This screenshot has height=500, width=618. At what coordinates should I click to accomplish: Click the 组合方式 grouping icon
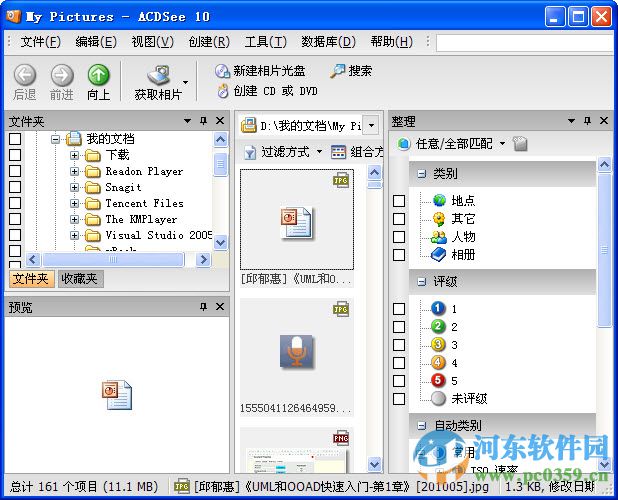[338, 152]
